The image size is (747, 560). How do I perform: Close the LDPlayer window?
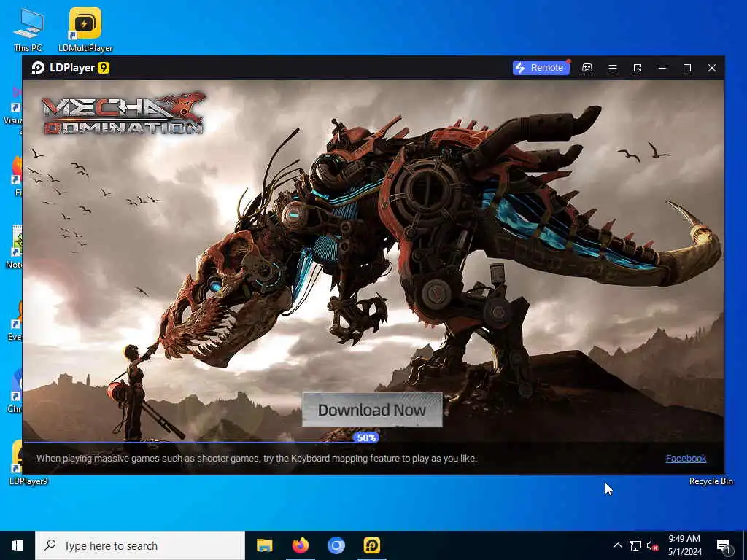pos(712,68)
